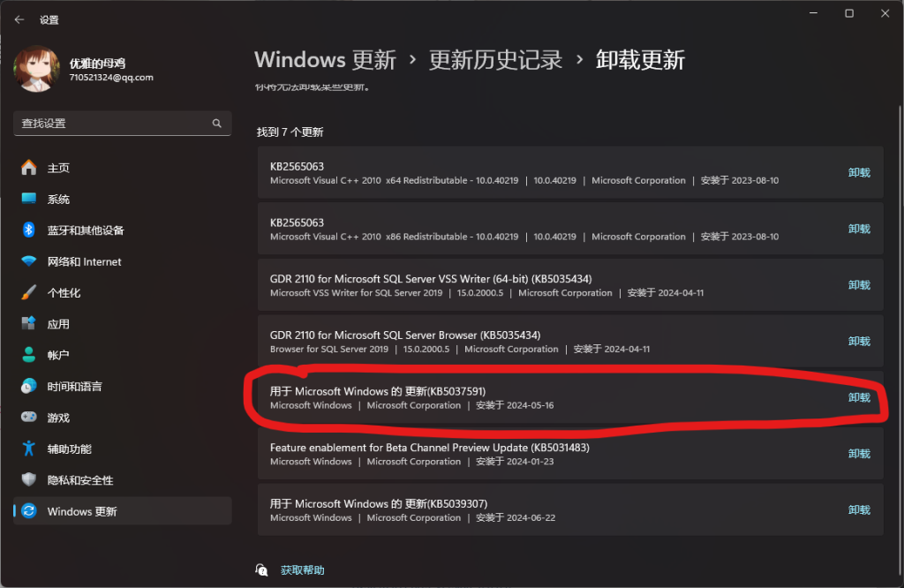Uninstall KB2565063 x86 Redistributable update
Screen dimensions: 904x588
[x=859, y=229]
